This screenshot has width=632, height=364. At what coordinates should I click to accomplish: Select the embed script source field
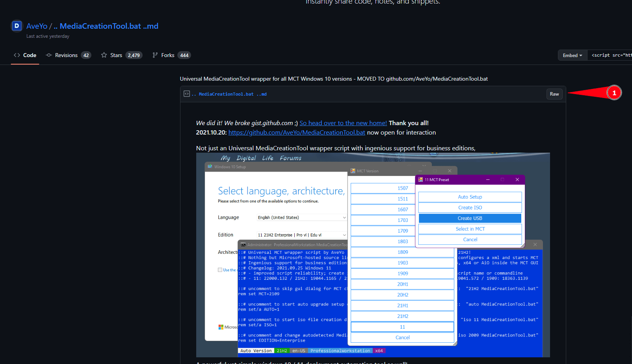610,55
